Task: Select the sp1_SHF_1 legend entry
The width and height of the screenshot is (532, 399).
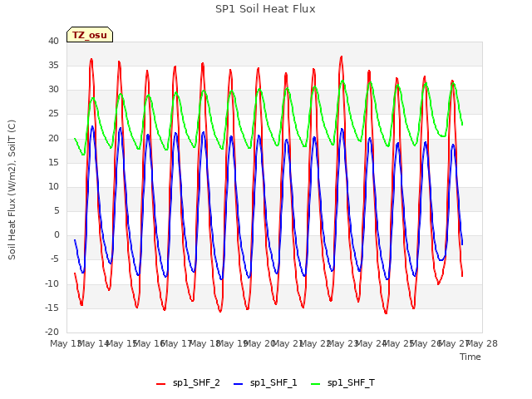Action: pyautogui.click(x=265, y=382)
